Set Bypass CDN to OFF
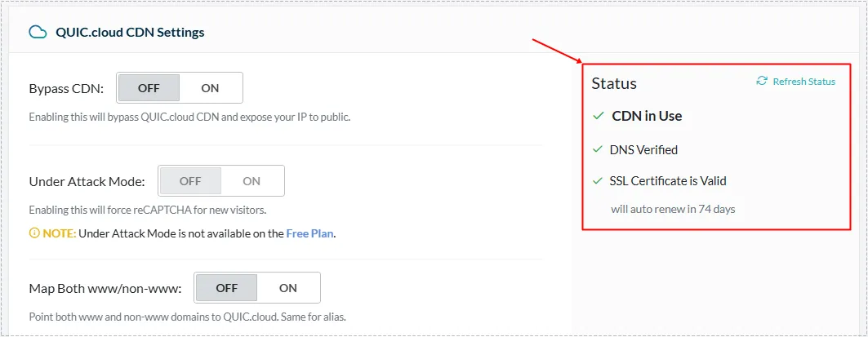The image size is (868, 337). (149, 88)
